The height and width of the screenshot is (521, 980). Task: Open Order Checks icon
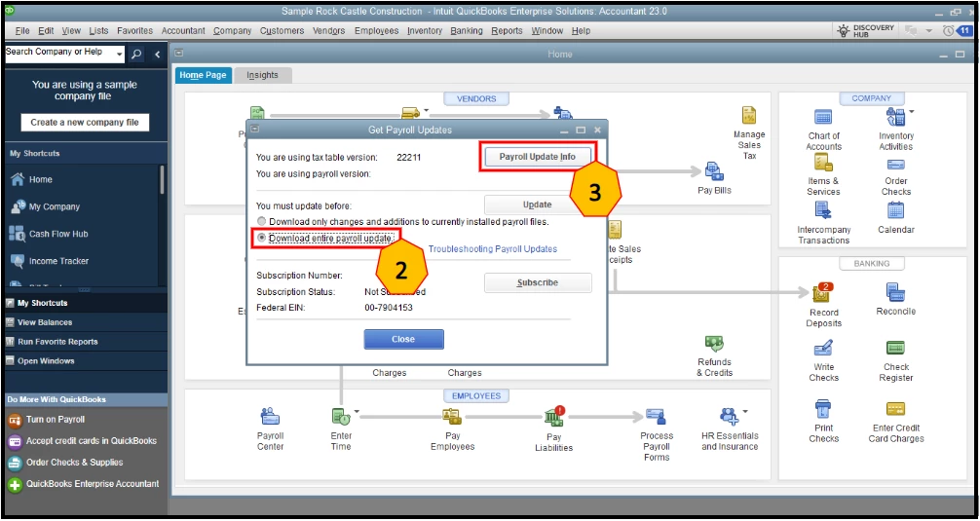pos(895,165)
